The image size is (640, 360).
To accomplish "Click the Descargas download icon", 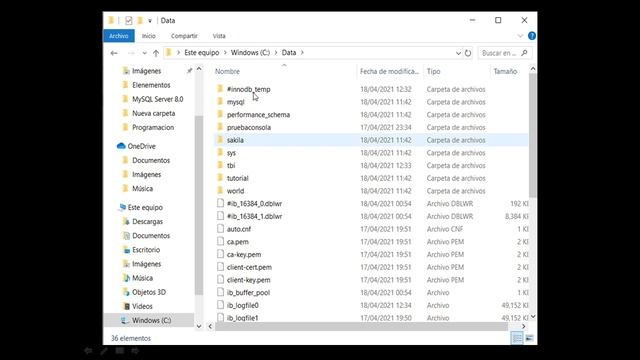I will point(126,221).
